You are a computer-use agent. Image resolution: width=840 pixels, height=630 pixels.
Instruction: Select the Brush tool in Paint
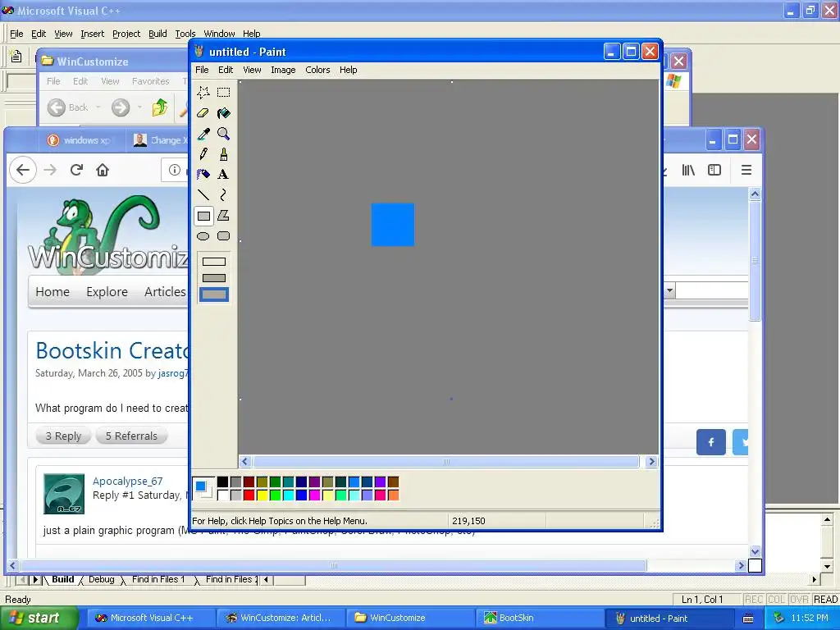tap(223, 154)
